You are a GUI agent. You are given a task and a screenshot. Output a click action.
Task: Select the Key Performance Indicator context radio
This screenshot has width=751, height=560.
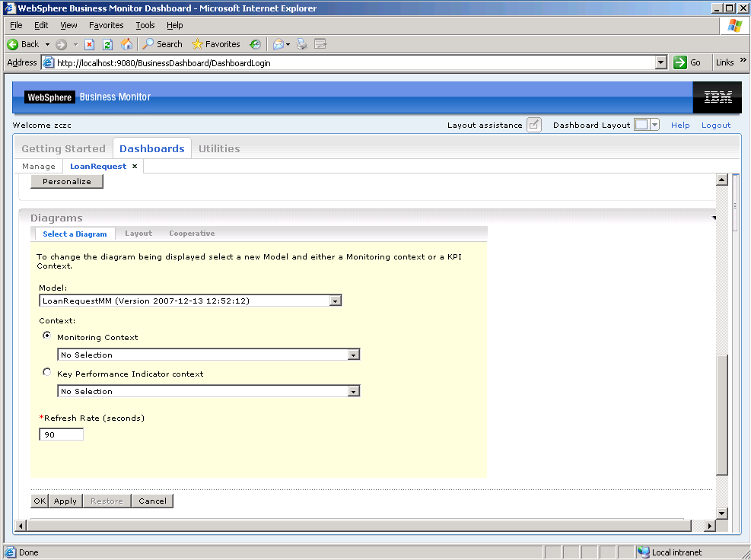coord(46,372)
